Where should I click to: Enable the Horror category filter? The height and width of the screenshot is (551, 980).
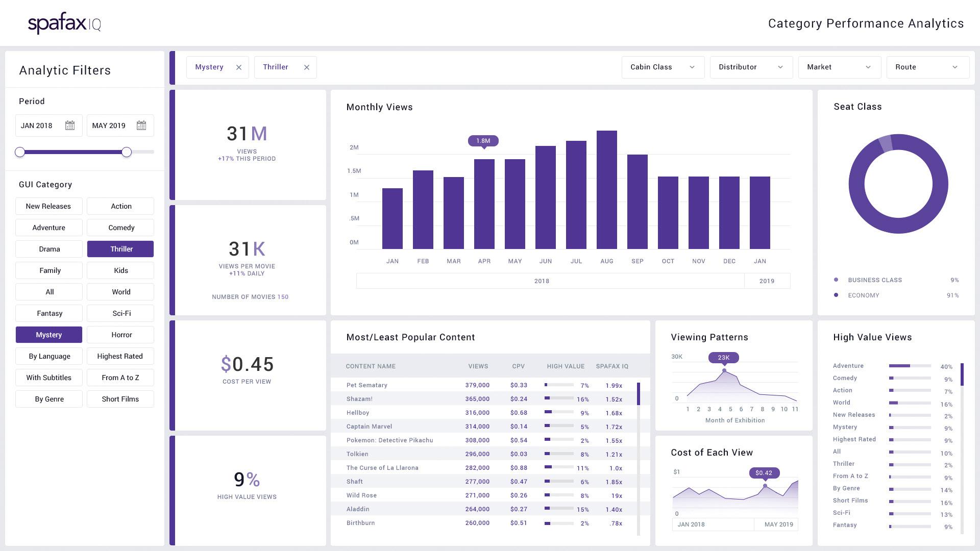120,335
